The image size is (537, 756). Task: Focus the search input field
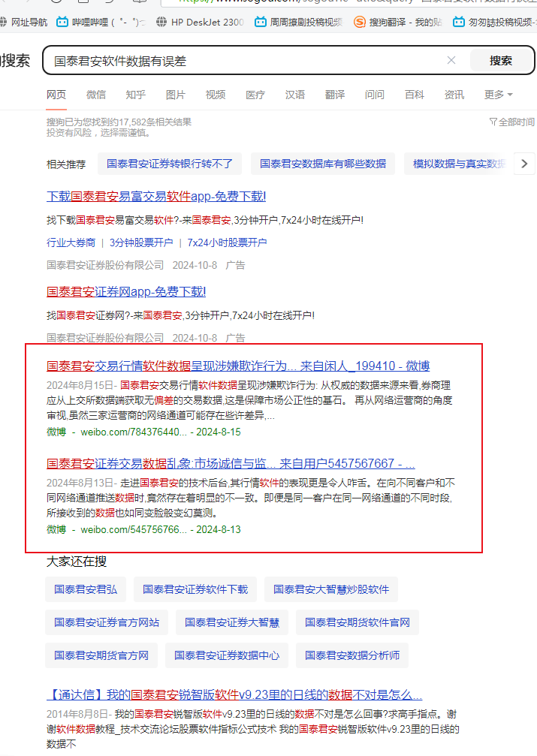tap(240, 61)
